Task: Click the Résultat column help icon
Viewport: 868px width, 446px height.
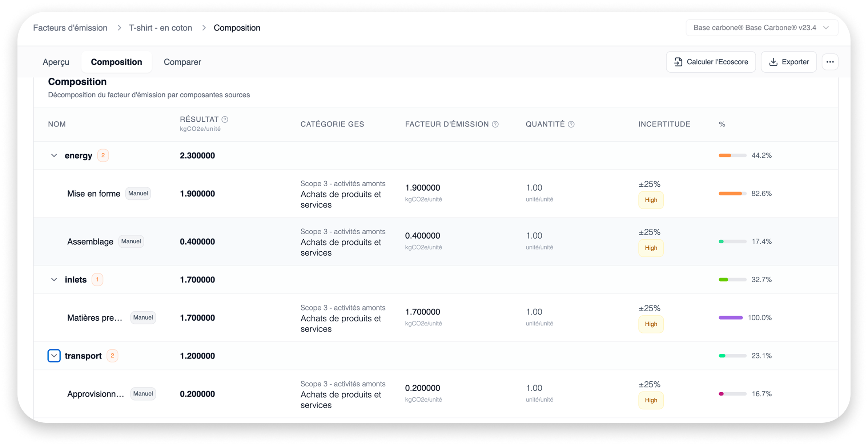Action: click(225, 119)
